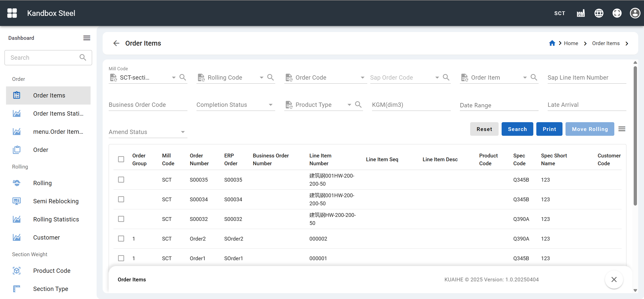The width and height of the screenshot is (644, 299).
Task: Click the back arrow beside Order Items
Action: (116, 43)
